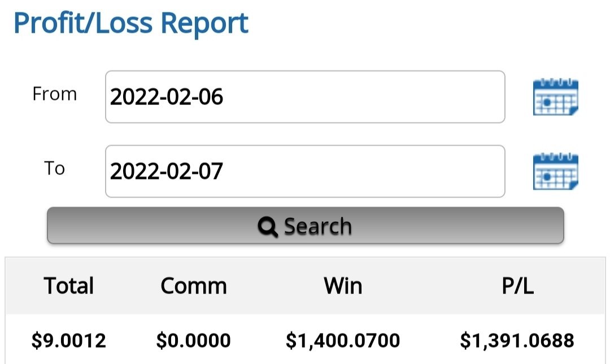Select the $1,400.0700 win amount

coord(343,340)
